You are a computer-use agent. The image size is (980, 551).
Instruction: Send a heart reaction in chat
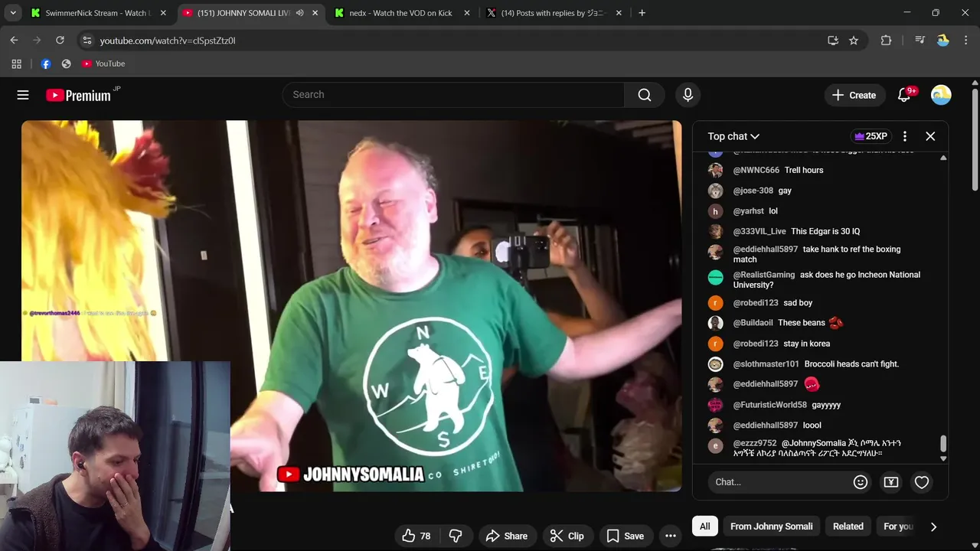(x=922, y=482)
